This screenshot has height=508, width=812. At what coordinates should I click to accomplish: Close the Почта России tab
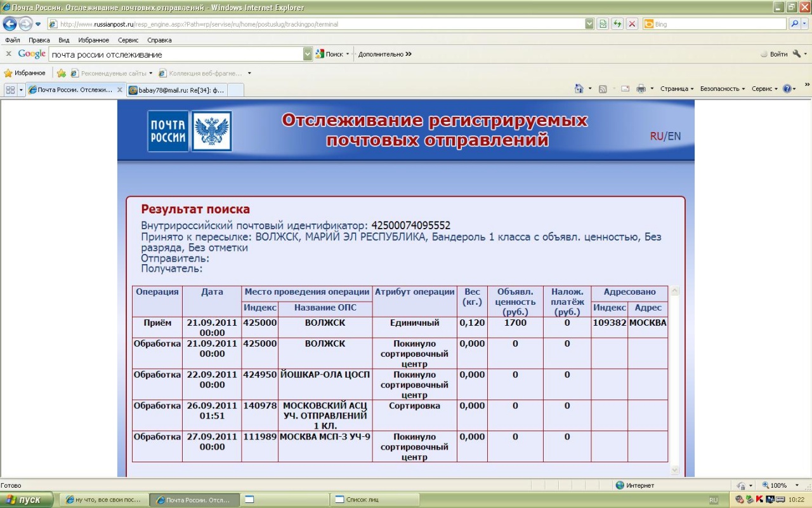[119, 90]
